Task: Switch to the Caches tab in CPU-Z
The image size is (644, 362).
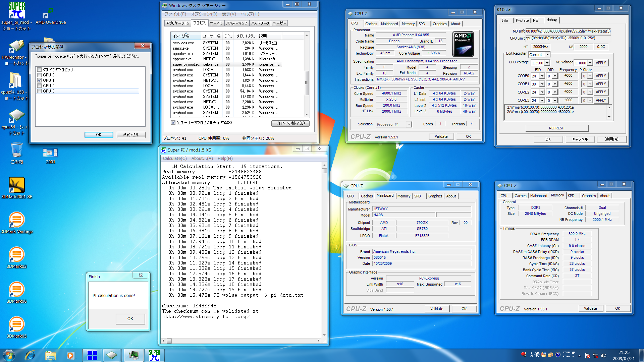Action: coord(371,24)
